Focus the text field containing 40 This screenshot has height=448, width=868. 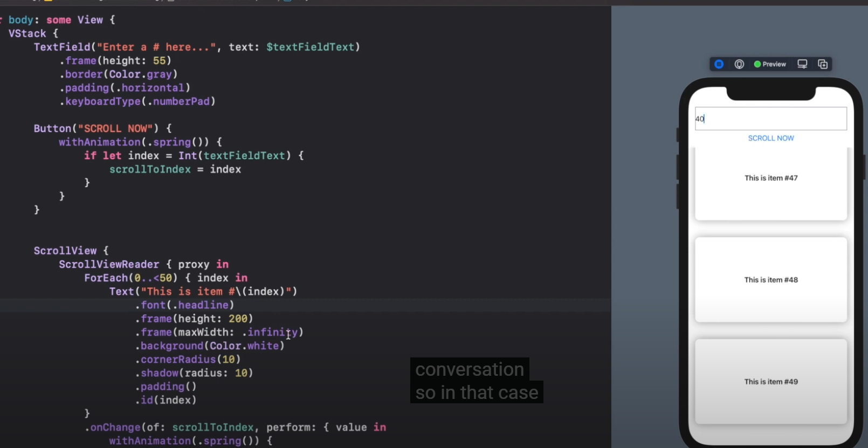pyautogui.click(x=771, y=119)
